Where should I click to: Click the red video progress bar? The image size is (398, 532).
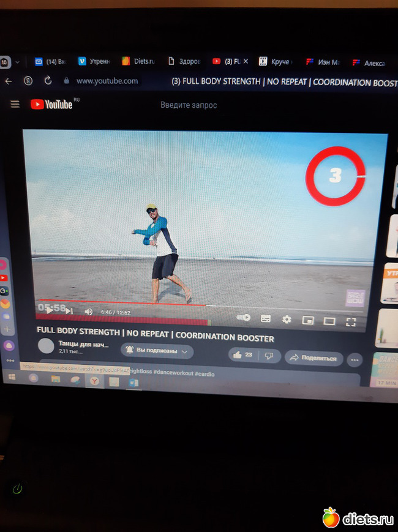pos(122,304)
